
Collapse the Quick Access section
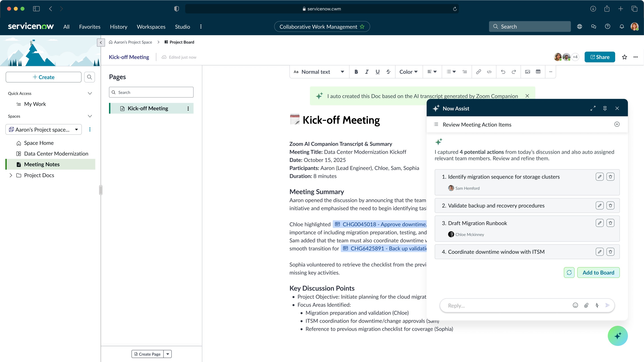(90, 93)
